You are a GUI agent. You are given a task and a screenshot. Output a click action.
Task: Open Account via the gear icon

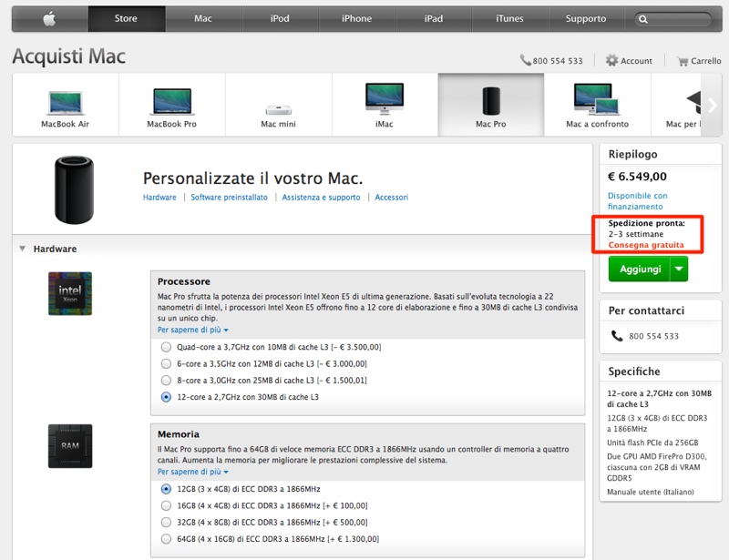click(x=611, y=60)
